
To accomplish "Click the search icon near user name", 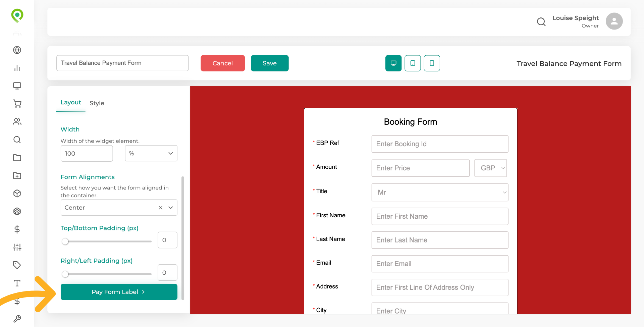I will point(541,22).
